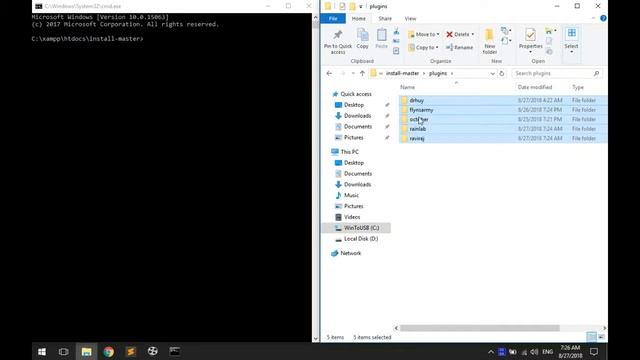Switch to the Home ribbon tab

coord(358,18)
